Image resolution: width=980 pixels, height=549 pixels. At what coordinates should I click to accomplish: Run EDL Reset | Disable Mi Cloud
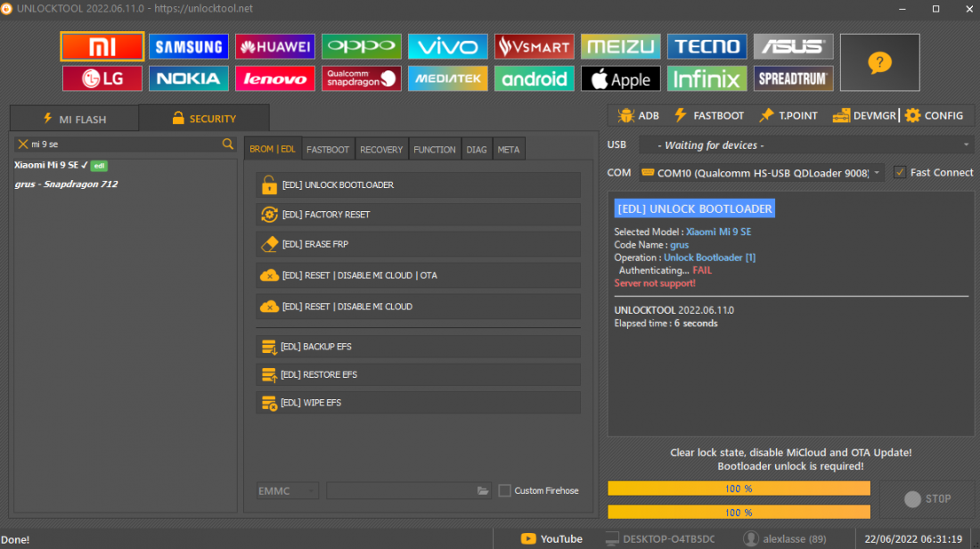(418, 307)
